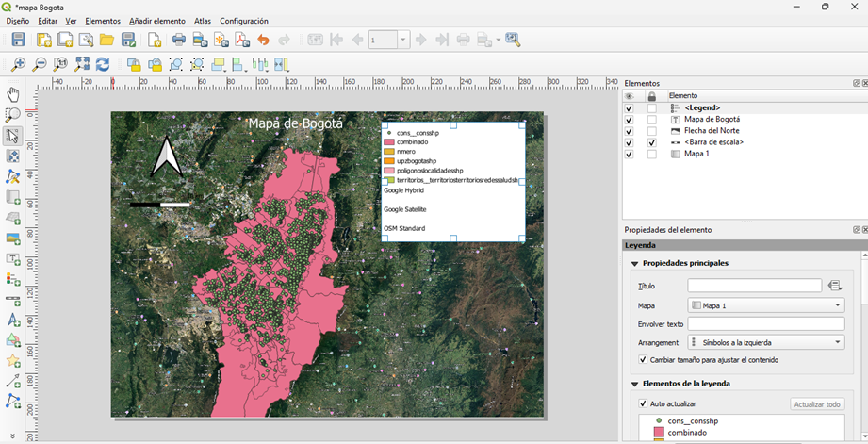This screenshot has height=444, width=868.
Task: Add an arrow item
Action: click(12, 382)
